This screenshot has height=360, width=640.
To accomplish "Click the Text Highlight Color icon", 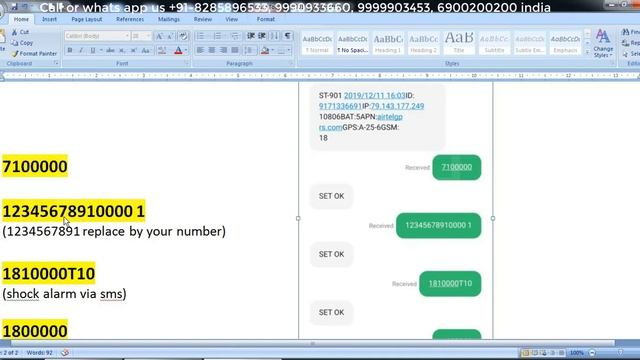I will (x=162, y=50).
